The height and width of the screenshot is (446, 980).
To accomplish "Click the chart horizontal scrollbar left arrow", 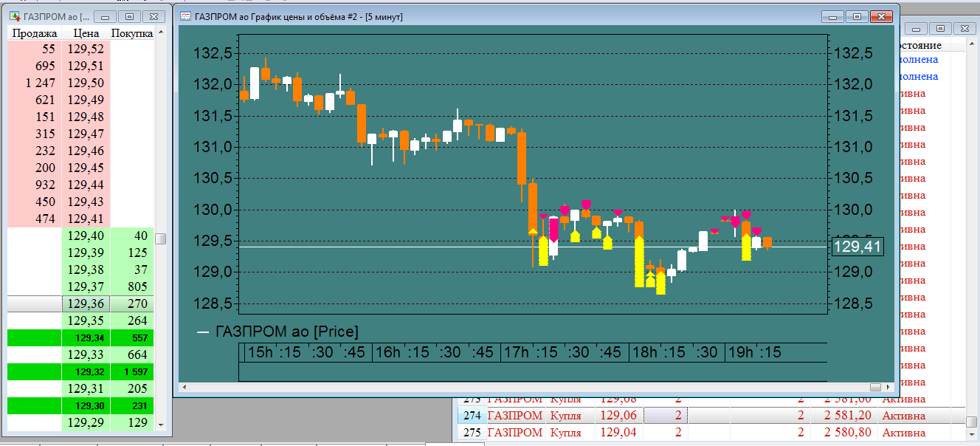I will pyautogui.click(x=184, y=387).
